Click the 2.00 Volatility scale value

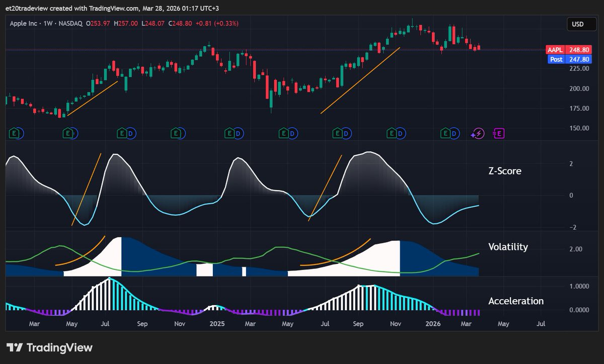[x=576, y=249]
